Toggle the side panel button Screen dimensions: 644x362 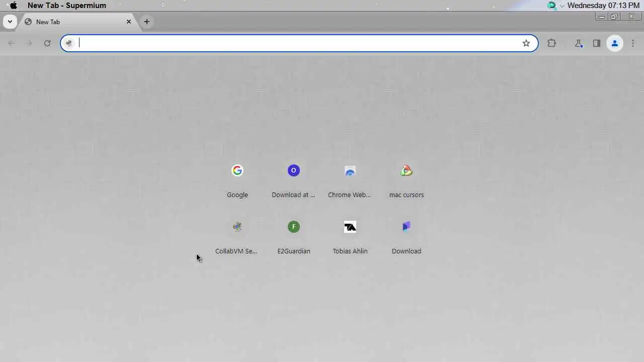pyautogui.click(x=596, y=43)
